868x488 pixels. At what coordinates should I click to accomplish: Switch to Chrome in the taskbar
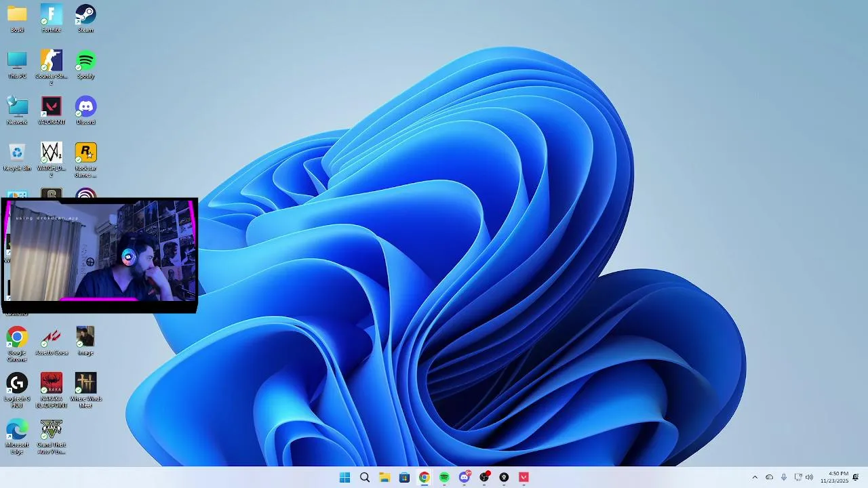[425, 477]
